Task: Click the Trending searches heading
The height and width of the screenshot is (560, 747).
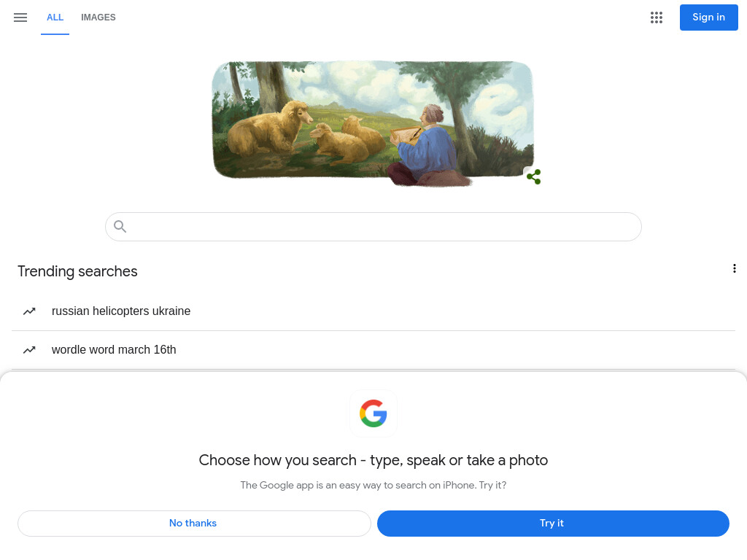Action: pyautogui.click(x=77, y=271)
